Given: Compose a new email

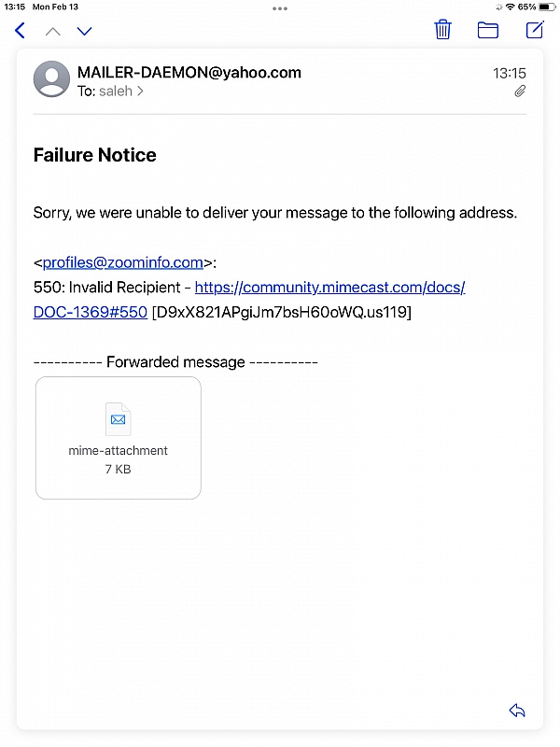Looking at the screenshot, I should pos(534,30).
